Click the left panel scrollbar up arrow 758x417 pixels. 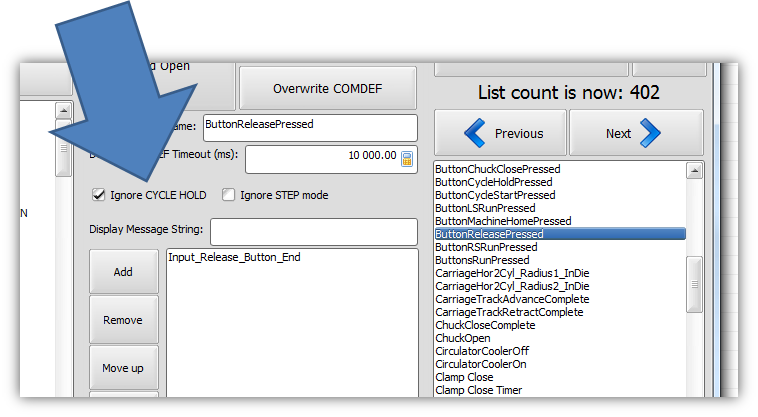[64, 111]
